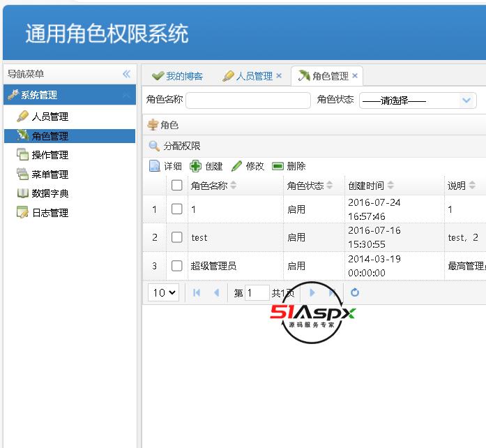Click the notepad icon beside 日志管理

22,212
